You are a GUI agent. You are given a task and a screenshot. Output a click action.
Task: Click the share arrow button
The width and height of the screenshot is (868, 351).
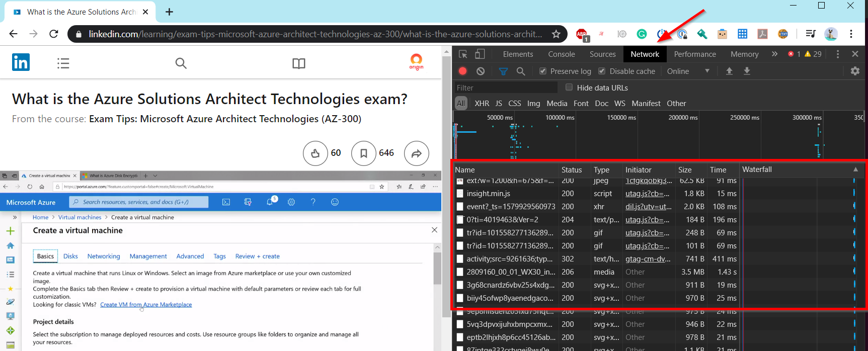pos(416,153)
